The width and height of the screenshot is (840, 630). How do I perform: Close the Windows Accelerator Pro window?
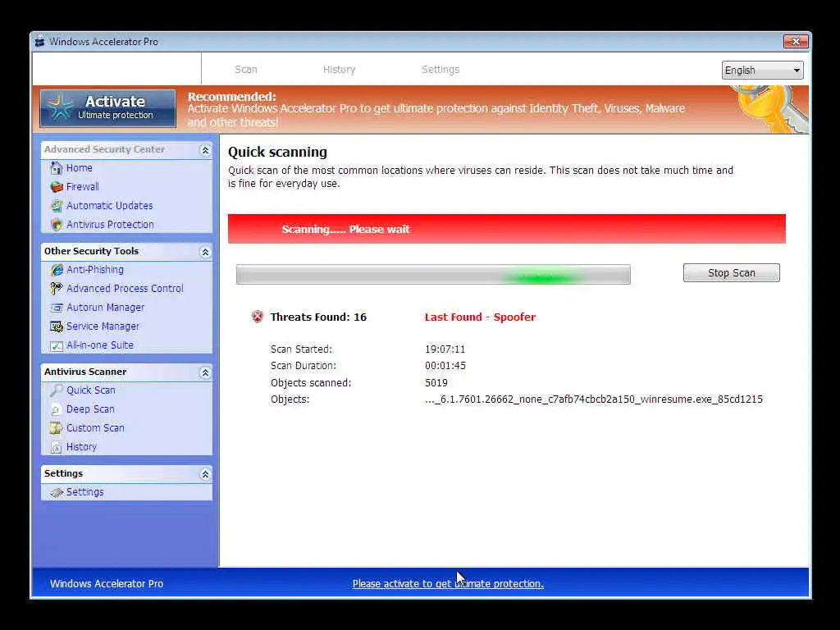click(796, 41)
